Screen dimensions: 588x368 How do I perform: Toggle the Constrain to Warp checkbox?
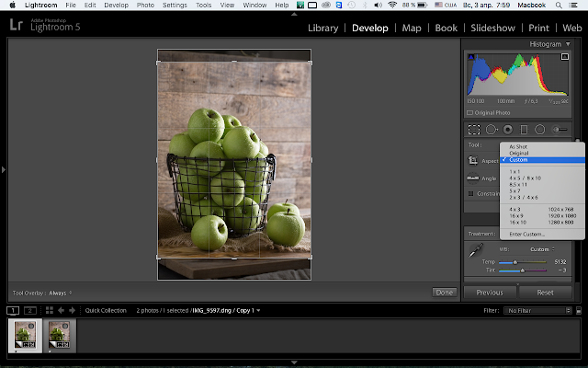coord(470,194)
